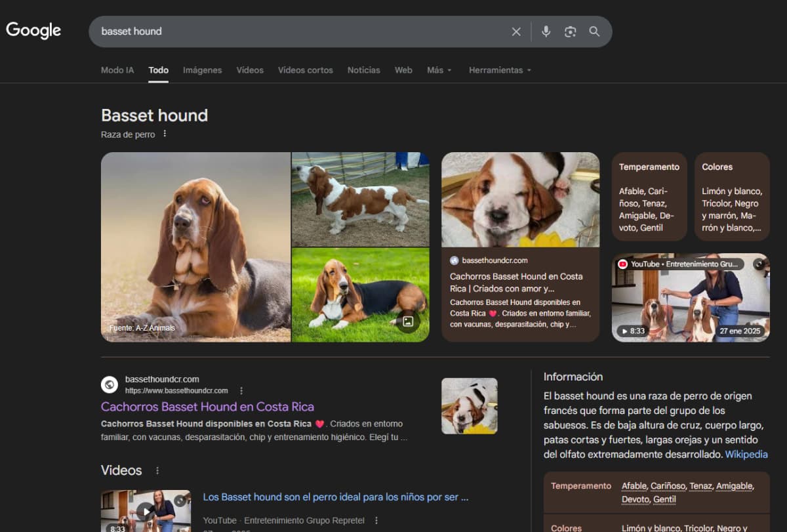787x532 pixels.
Task: Click into the basset hound search field
Action: click(302, 31)
